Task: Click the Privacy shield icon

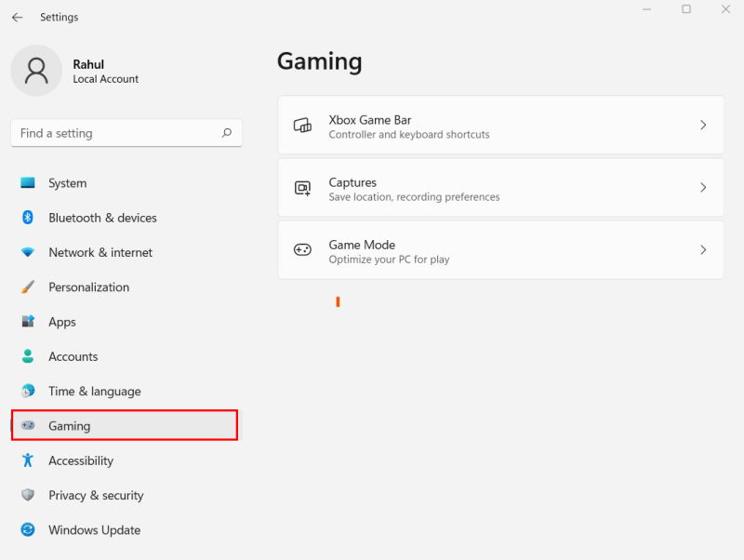Action: click(x=28, y=495)
